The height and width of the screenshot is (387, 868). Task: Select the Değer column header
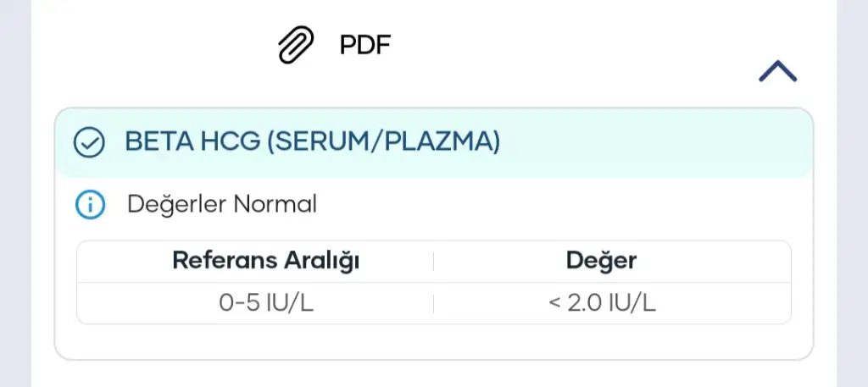601,261
